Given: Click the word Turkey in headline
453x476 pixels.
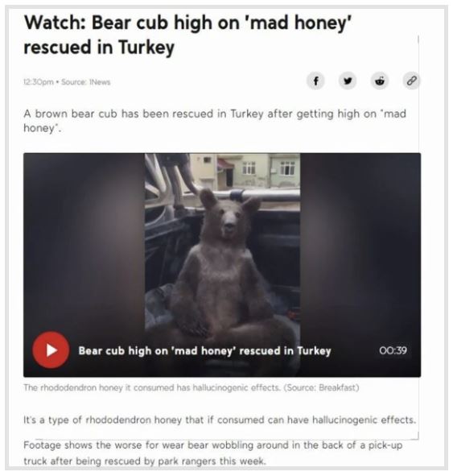Looking at the screenshot, I should coord(146,48).
